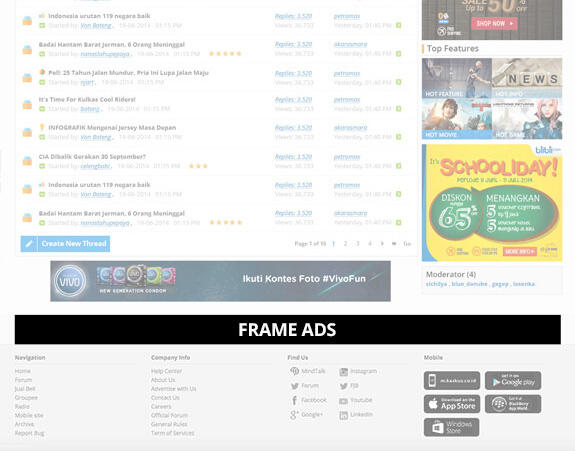Go to page 3 in pagination
575x451 pixels.
[x=358, y=243]
